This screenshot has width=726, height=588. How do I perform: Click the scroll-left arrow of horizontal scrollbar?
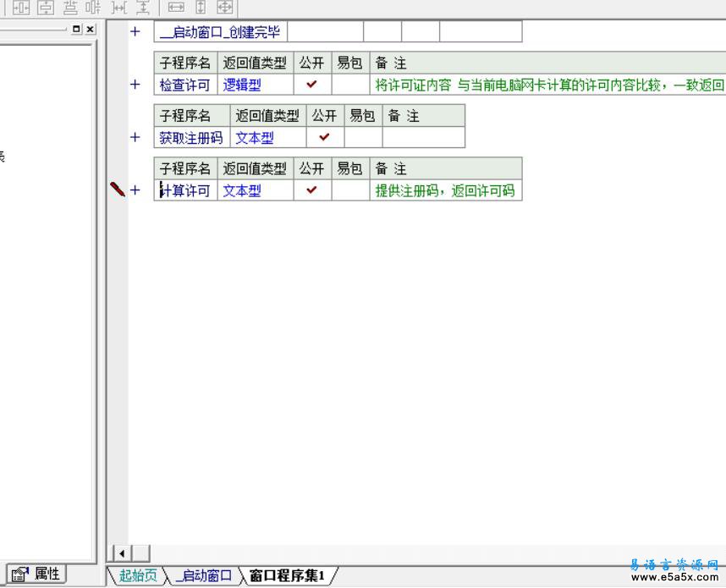(122, 553)
